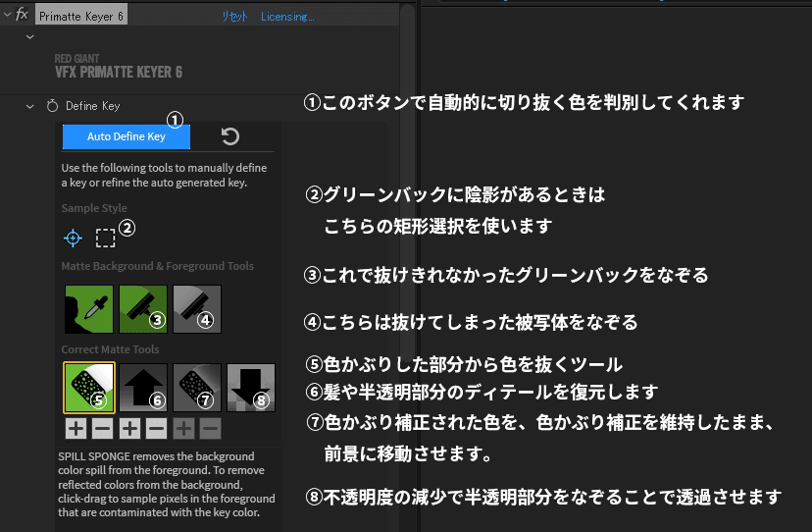812x532 pixels.
Task: Reset the defined key with circular arrow icon
Action: point(230,136)
